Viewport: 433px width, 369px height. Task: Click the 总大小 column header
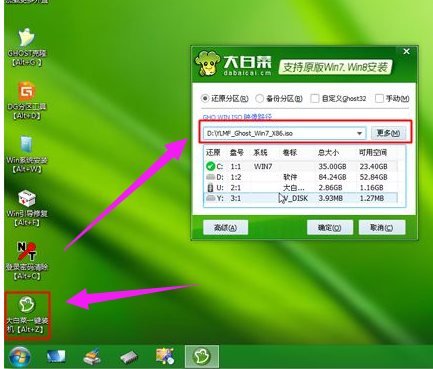(328, 153)
